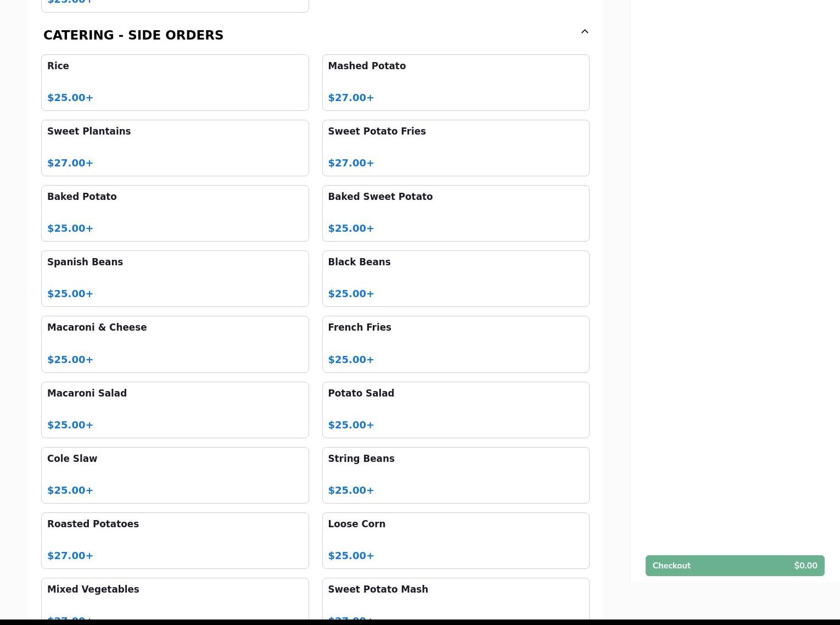Click the $27.00+ price under Mashed Potato
The width and height of the screenshot is (840, 625).
pyautogui.click(x=351, y=98)
